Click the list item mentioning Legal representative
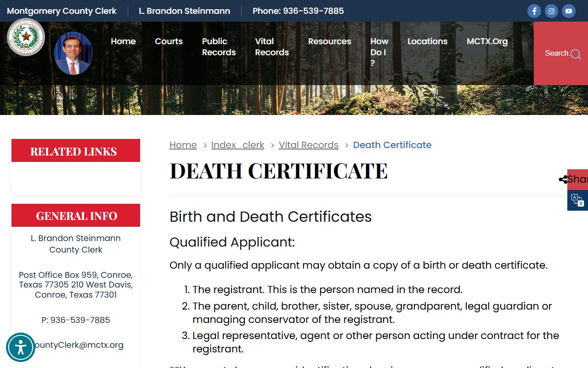The height and width of the screenshot is (368, 588). pos(376,342)
